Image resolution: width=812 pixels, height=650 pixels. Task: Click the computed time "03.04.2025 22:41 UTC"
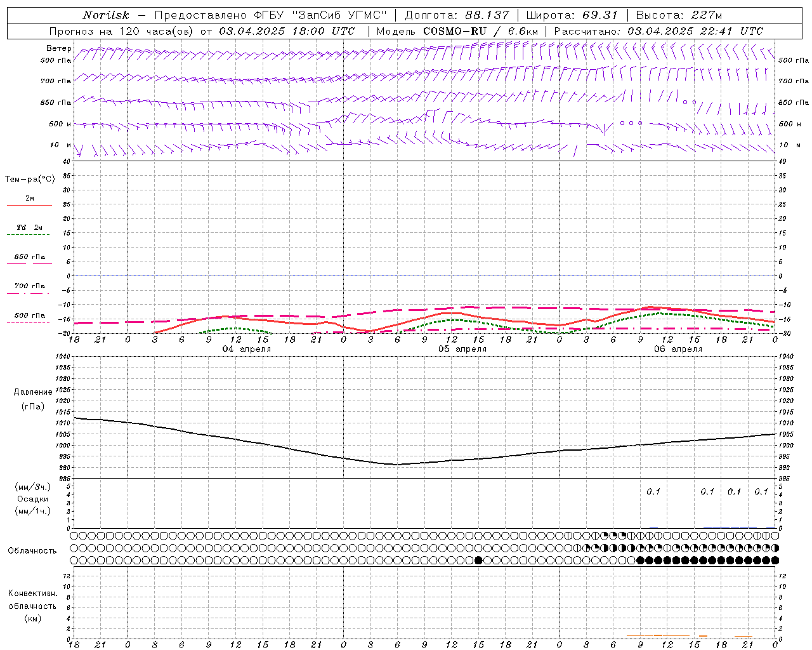pyautogui.click(x=695, y=31)
